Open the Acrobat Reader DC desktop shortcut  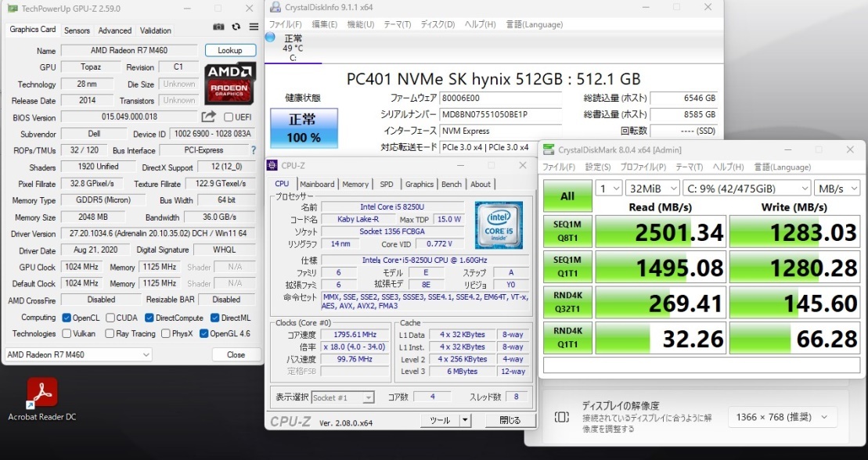tap(42, 399)
